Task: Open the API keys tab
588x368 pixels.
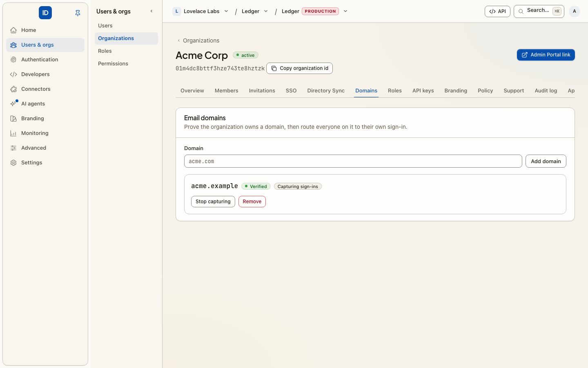Action: (x=423, y=91)
